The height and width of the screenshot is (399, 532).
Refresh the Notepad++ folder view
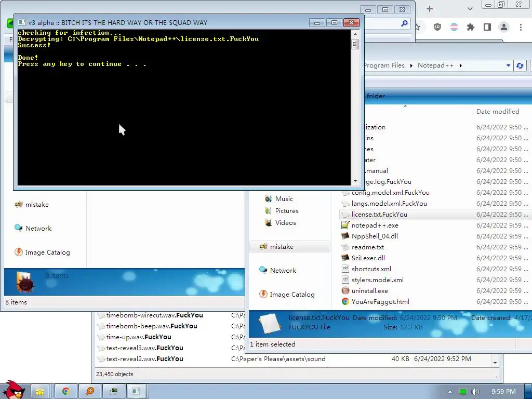click(x=520, y=65)
